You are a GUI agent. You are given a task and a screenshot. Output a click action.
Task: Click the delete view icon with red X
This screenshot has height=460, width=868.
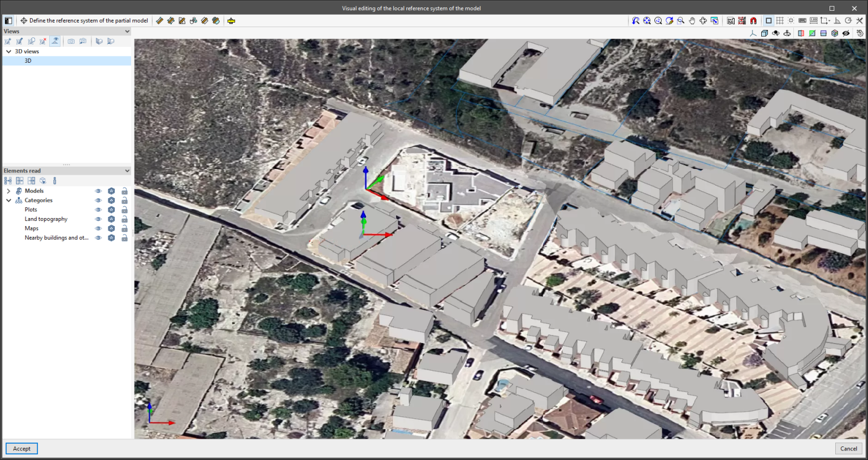(x=43, y=41)
